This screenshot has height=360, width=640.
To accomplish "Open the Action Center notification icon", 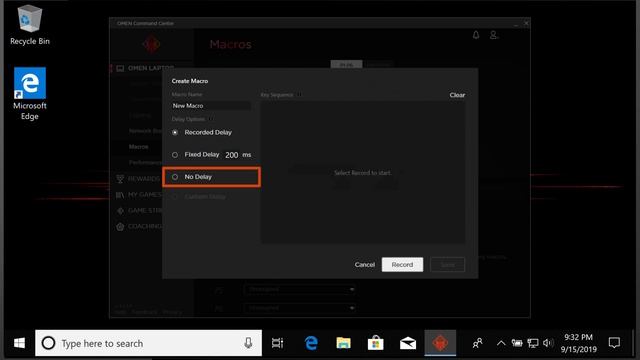I will point(614,343).
